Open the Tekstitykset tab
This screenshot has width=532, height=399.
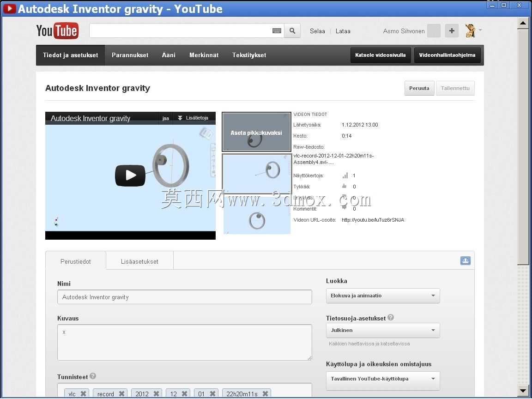(x=249, y=55)
